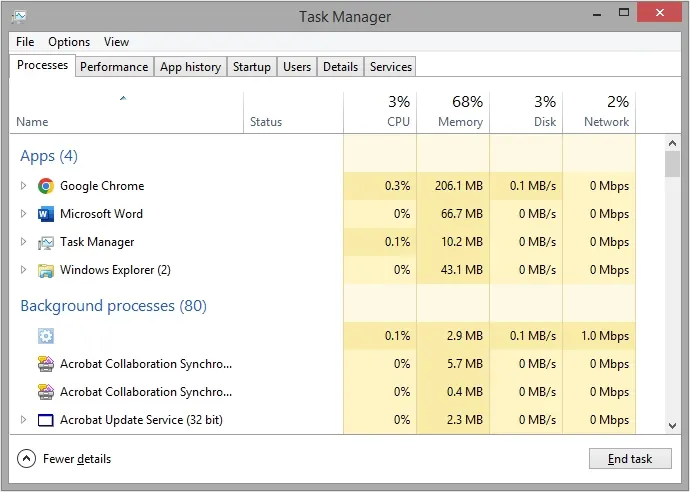Click Windows Explorer's 43.1 MB memory value

coord(462,270)
